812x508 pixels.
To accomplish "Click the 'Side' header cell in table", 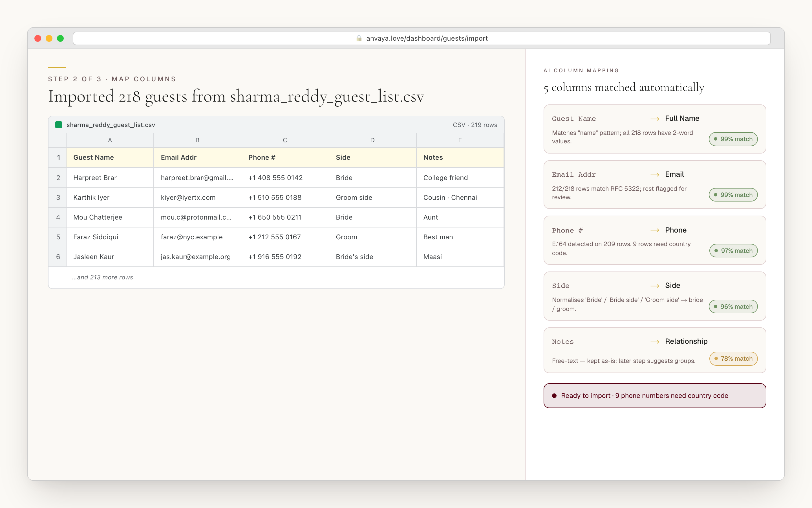I will pos(372,157).
